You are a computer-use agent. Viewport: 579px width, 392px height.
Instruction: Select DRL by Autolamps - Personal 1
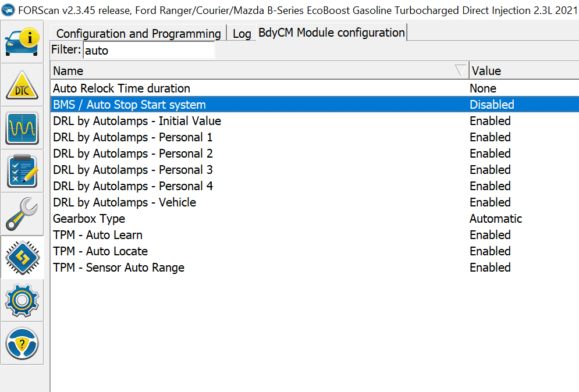pos(315,137)
